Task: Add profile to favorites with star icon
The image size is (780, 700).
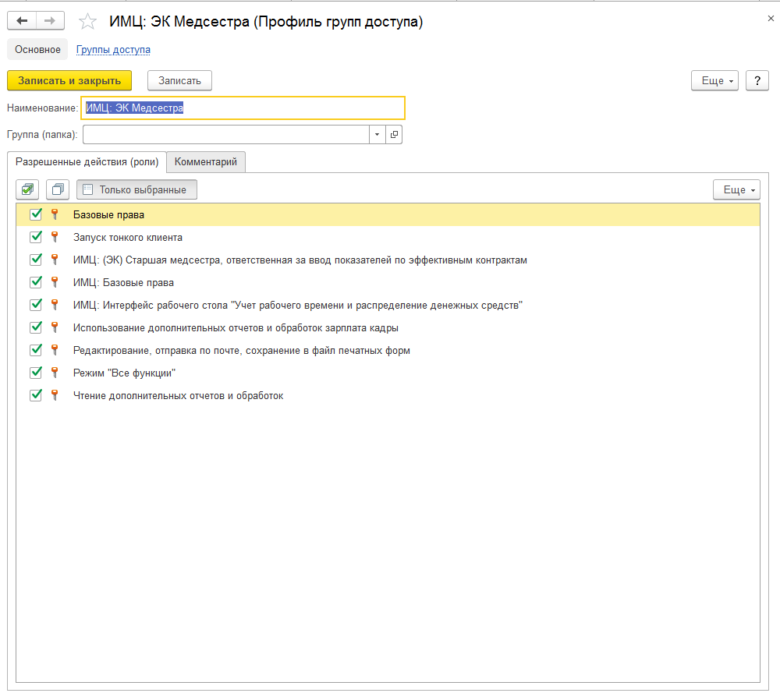Action: [90, 22]
